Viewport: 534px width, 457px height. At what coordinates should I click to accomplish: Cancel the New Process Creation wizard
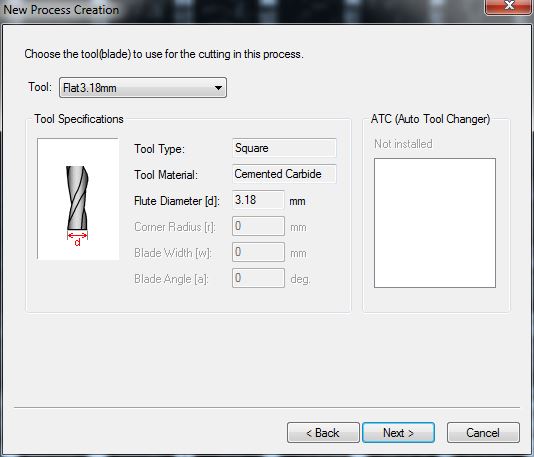483,433
